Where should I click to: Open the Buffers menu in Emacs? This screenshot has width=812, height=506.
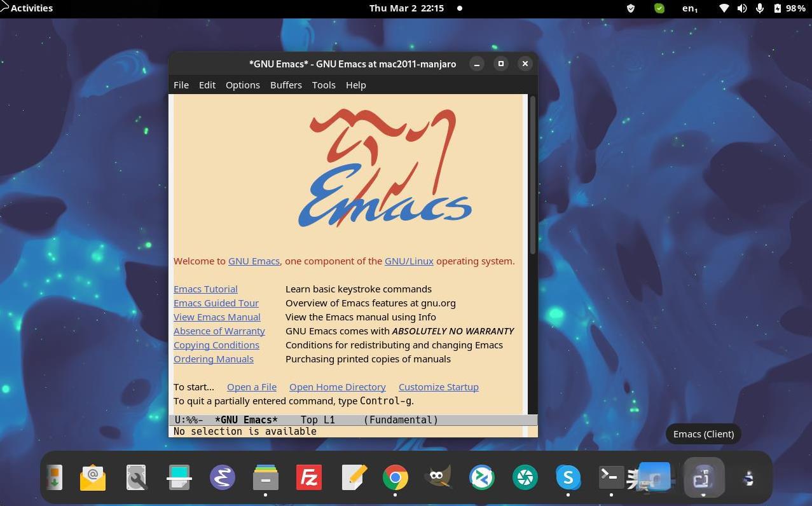click(x=286, y=85)
